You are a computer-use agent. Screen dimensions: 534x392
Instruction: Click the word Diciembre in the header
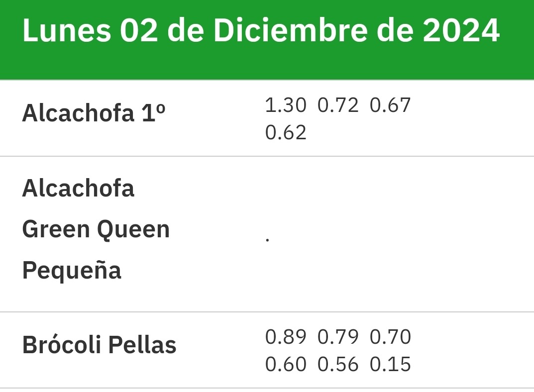click(x=291, y=30)
